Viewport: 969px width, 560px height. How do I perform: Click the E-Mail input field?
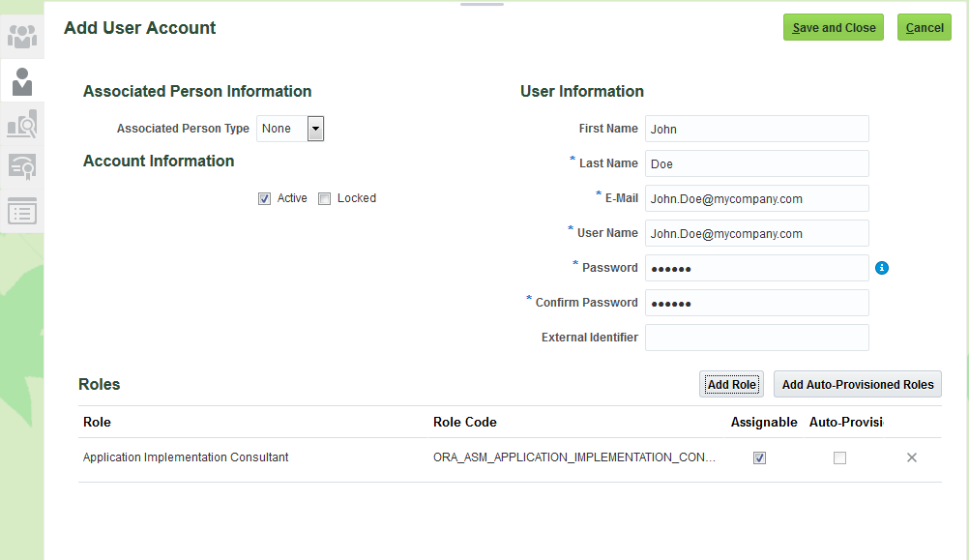tap(756, 198)
